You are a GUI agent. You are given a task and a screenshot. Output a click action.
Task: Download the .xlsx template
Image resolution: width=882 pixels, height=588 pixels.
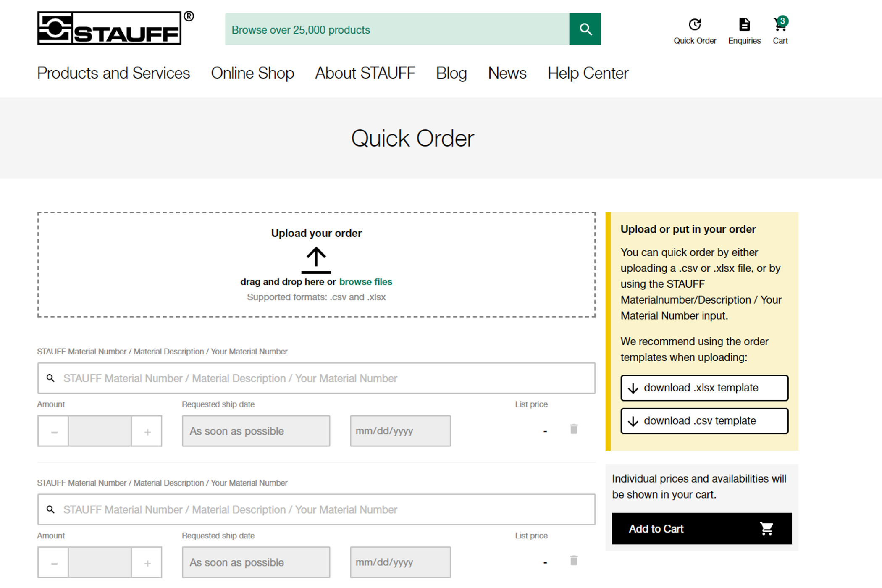coord(704,388)
